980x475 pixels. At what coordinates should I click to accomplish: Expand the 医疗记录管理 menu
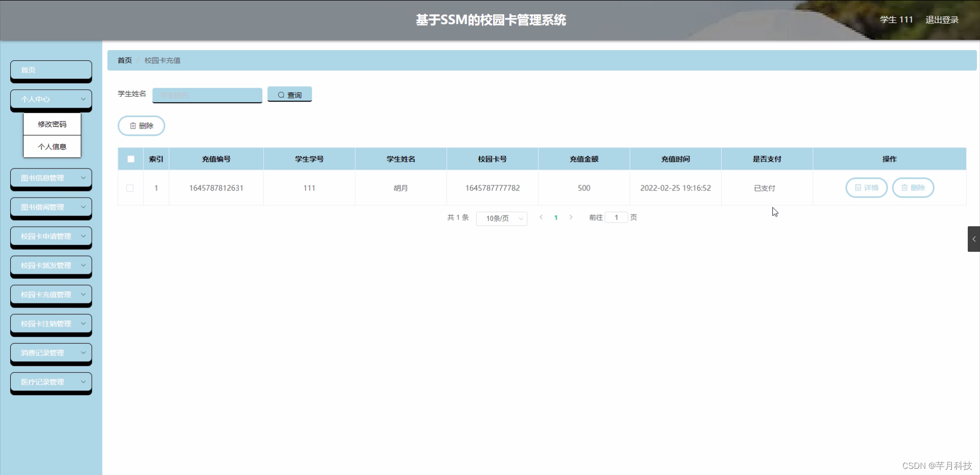[x=51, y=383]
